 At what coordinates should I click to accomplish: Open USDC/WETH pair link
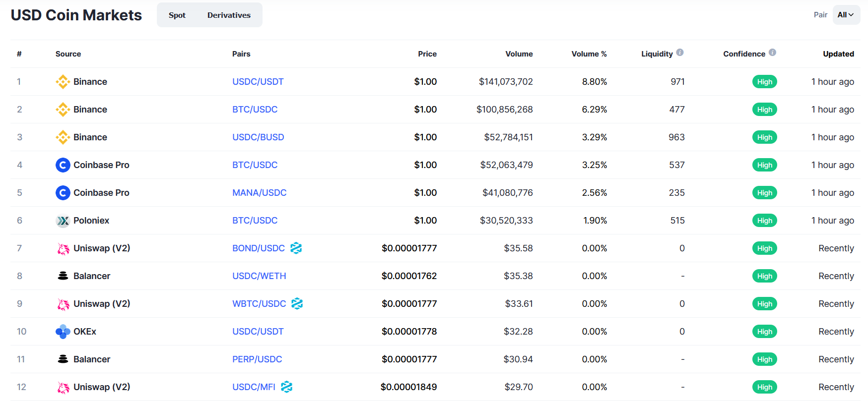(x=259, y=276)
